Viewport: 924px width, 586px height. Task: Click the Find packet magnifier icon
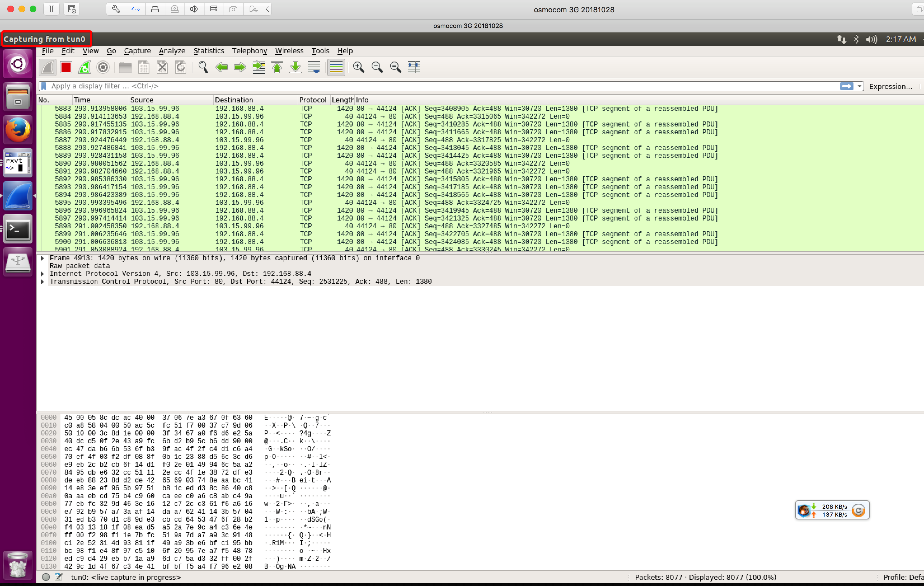tap(203, 67)
